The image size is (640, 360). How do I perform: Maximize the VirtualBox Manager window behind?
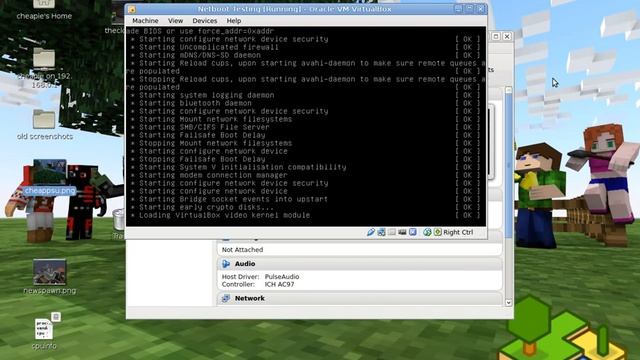[x=496, y=37]
